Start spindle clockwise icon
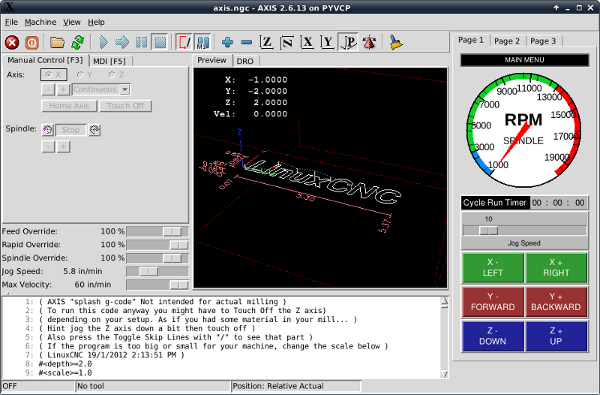This screenshot has width=600, height=395. coord(95,130)
